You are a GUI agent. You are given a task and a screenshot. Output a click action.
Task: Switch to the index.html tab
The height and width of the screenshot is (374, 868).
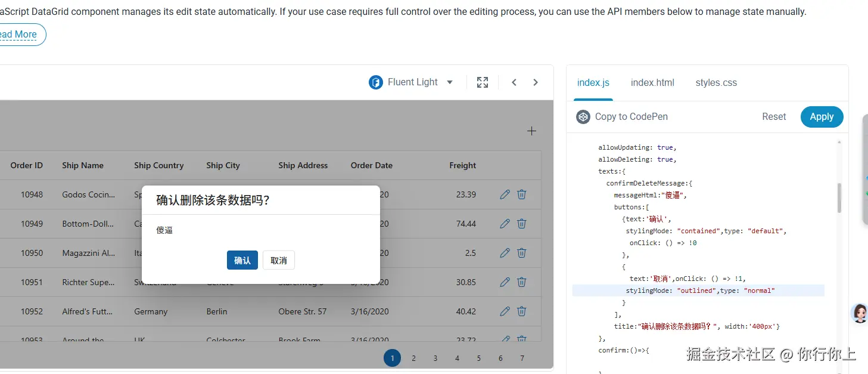652,83
